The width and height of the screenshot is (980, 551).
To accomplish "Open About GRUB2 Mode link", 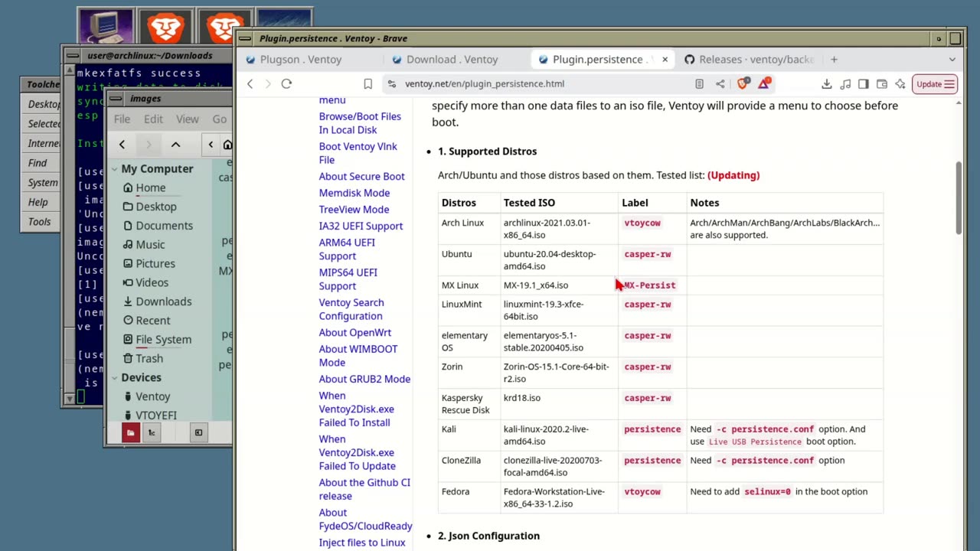I will coord(364,379).
